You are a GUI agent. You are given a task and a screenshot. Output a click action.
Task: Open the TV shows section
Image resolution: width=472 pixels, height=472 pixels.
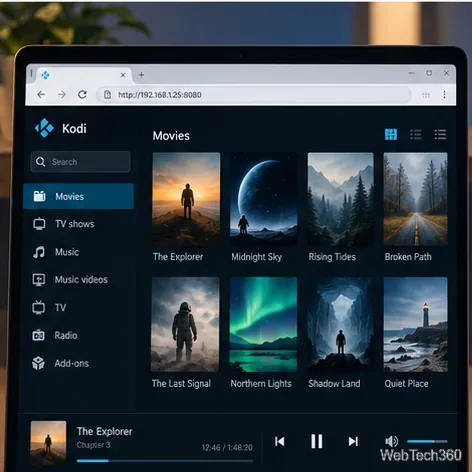pyautogui.click(x=79, y=224)
